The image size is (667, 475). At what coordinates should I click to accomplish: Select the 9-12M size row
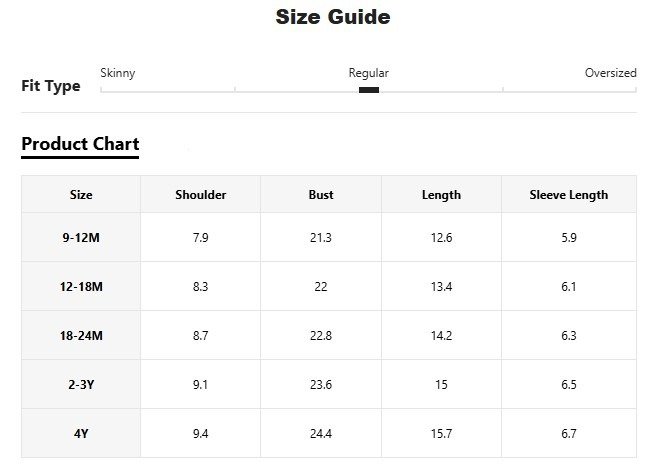click(x=81, y=238)
